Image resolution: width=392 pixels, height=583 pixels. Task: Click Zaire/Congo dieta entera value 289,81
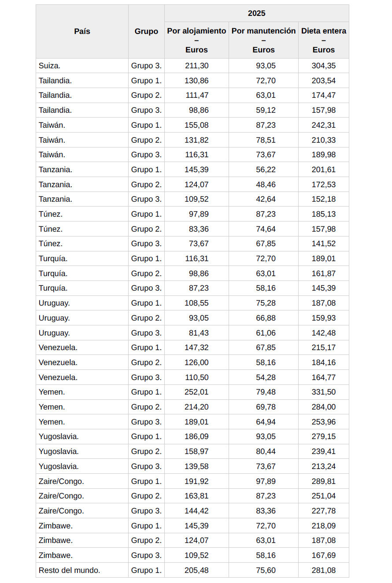(324, 481)
